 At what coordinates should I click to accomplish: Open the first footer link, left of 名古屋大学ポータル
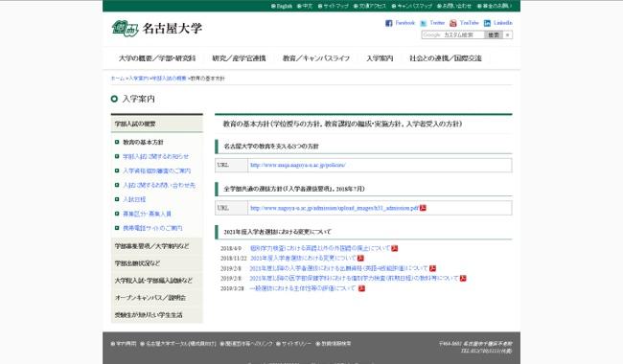point(127,343)
